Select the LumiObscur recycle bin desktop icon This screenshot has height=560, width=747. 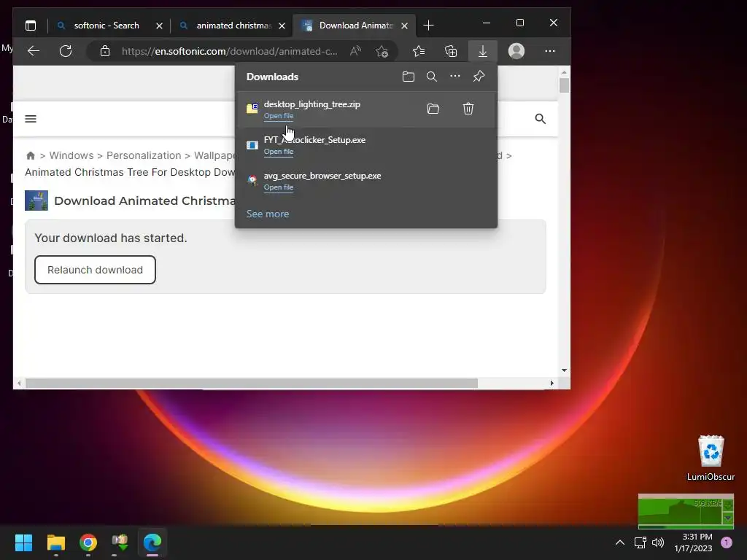pos(711,458)
